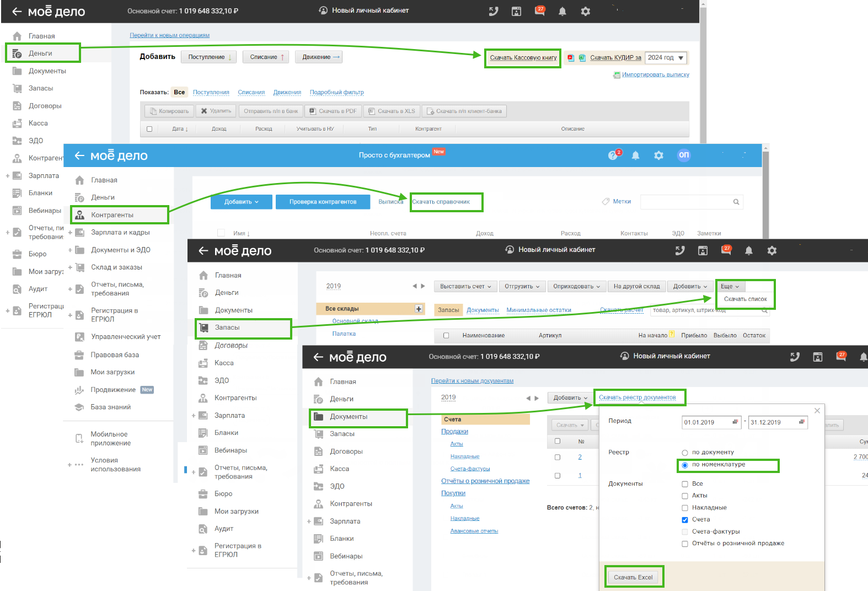This screenshot has height=591, width=868.
Task: Open Касса in the Деньги page sidebar
Action: pos(38,123)
